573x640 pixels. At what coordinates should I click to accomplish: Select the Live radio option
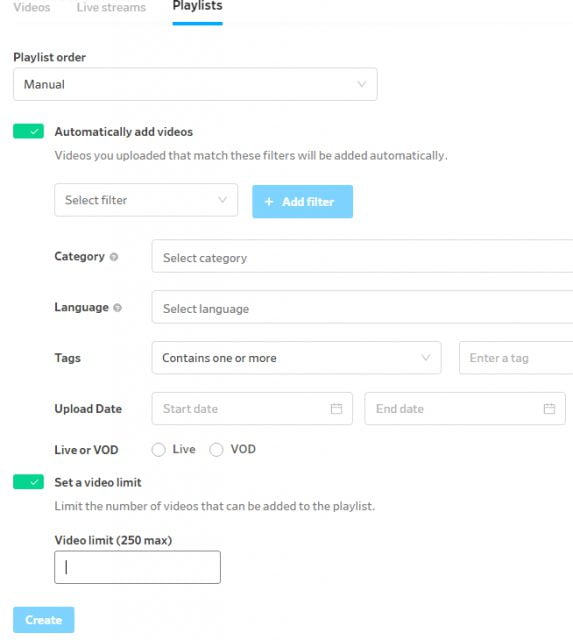(158, 450)
